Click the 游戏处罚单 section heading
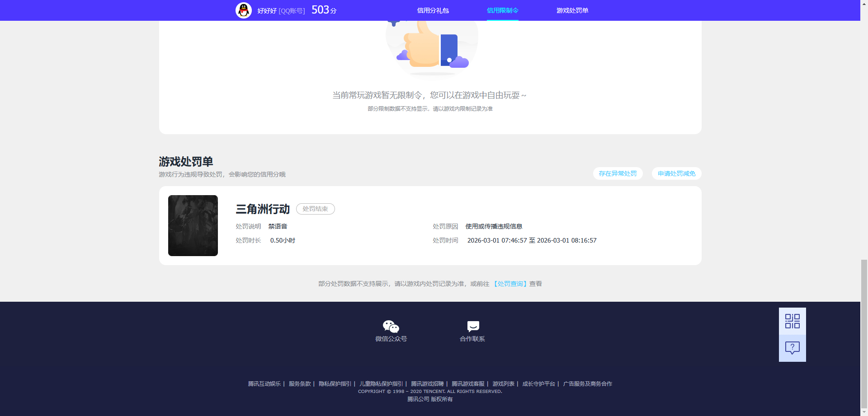The width and height of the screenshot is (868, 416). (x=186, y=162)
